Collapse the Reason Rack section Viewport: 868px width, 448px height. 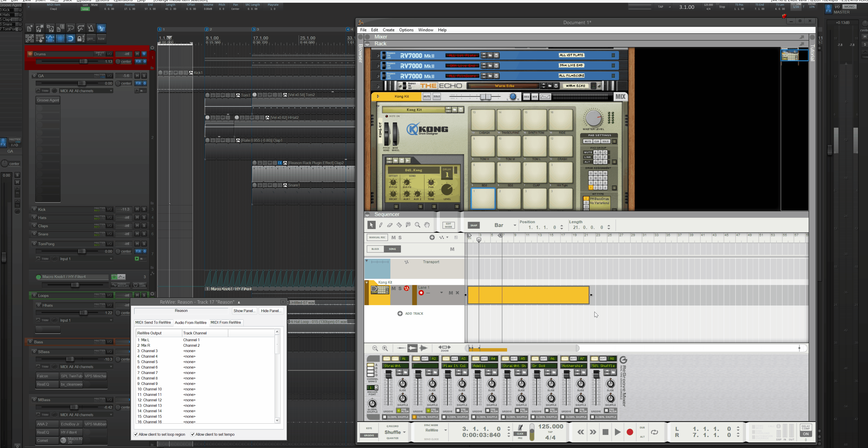click(x=368, y=44)
